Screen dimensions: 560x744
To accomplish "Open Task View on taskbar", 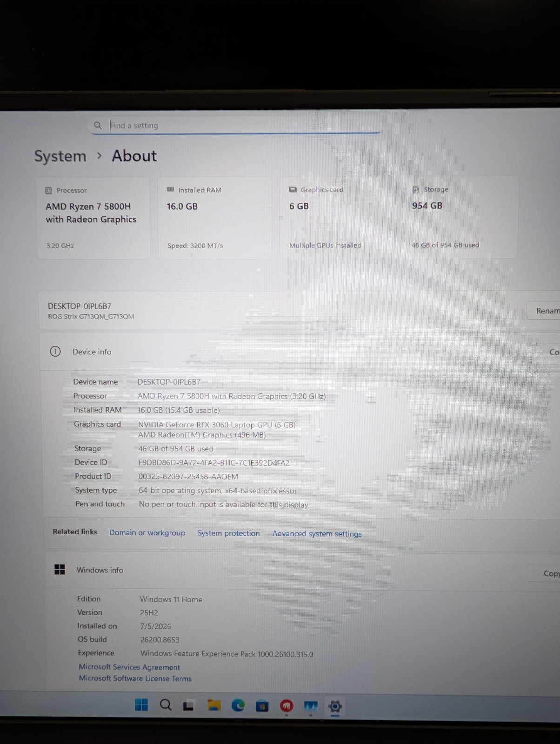I will click(x=188, y=706).
